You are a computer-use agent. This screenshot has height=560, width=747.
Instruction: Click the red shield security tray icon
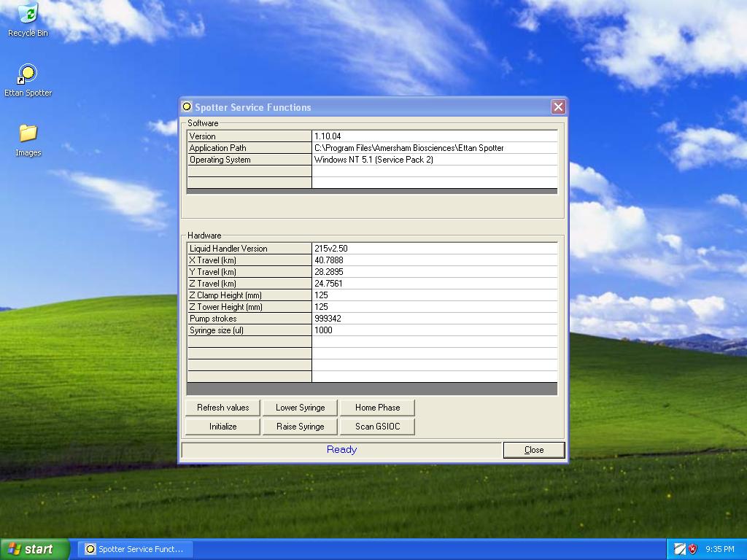click(693, 549)
